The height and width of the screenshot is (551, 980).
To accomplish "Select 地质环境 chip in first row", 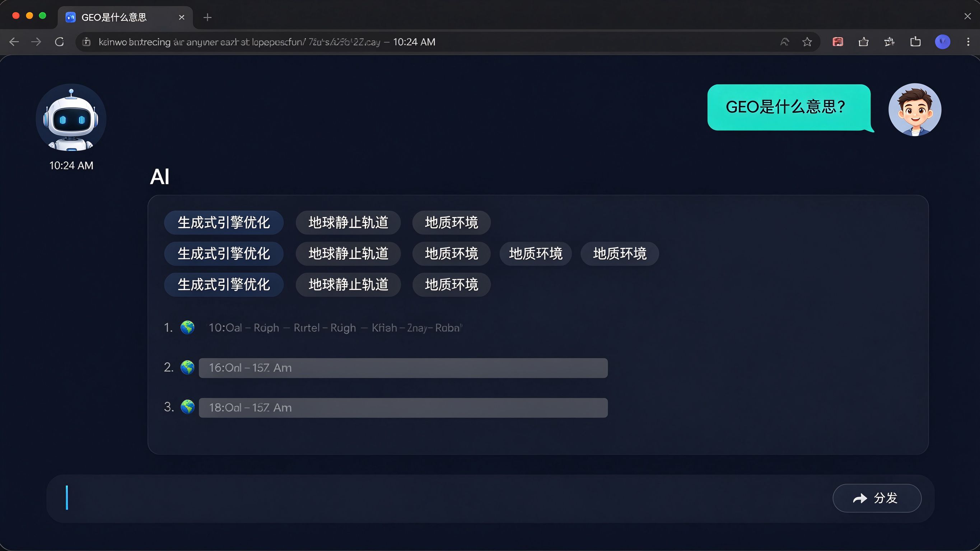I will (x=452, y=223).
